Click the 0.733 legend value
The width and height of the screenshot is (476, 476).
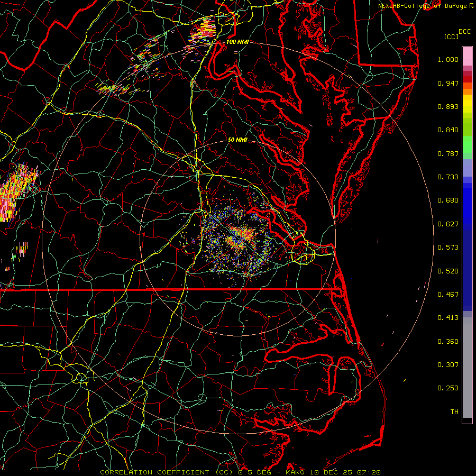pos(448,177)
